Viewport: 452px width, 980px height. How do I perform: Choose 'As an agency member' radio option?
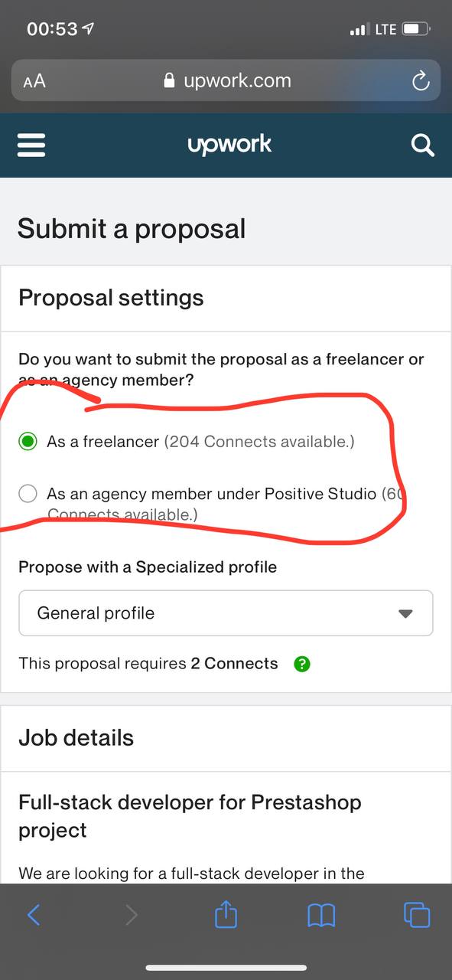pyautogui.click(x=28, y=494)
